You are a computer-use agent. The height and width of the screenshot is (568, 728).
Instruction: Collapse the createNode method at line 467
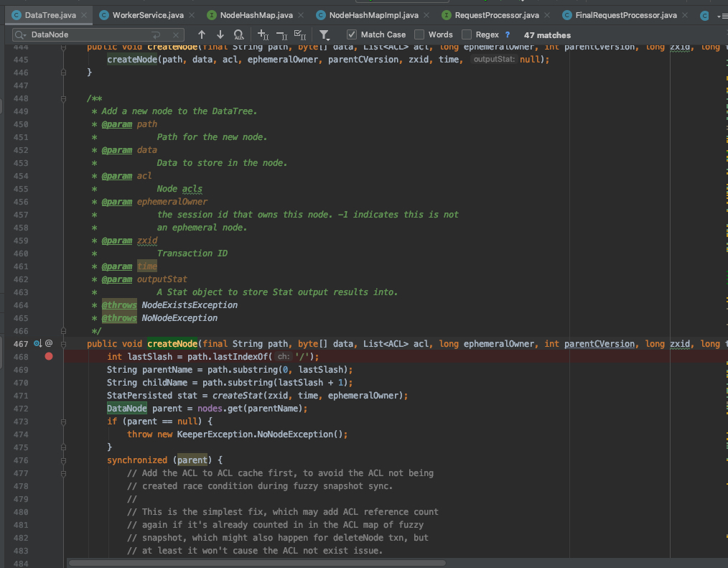(64, 344)
